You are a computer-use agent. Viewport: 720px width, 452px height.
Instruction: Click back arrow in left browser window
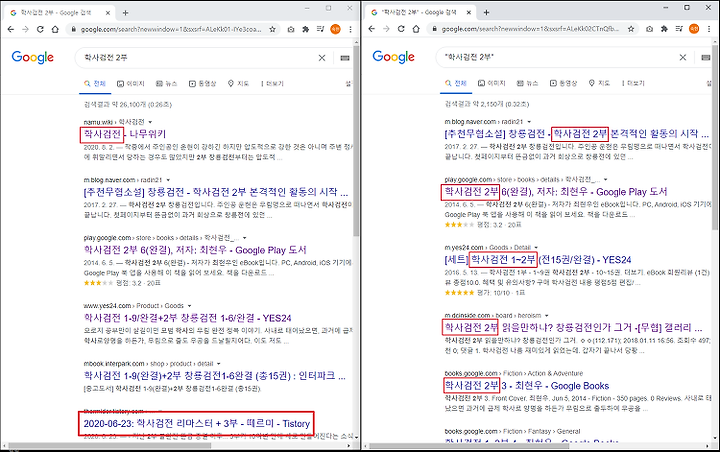[11, 29]
